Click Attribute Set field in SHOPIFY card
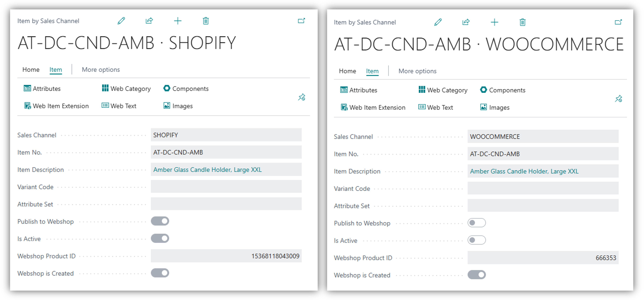Viewport: 644px width, 300px height. point(226,204)
